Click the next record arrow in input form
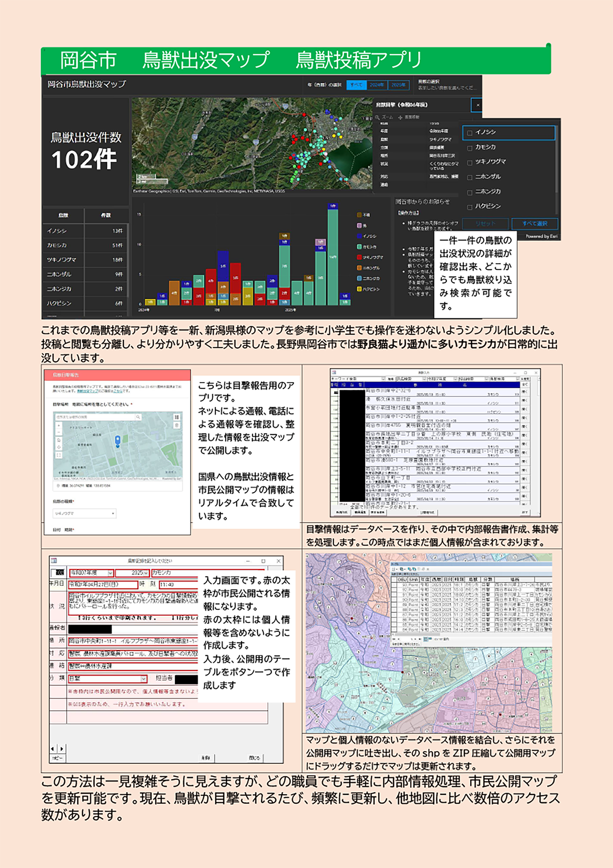 [62, 749]
